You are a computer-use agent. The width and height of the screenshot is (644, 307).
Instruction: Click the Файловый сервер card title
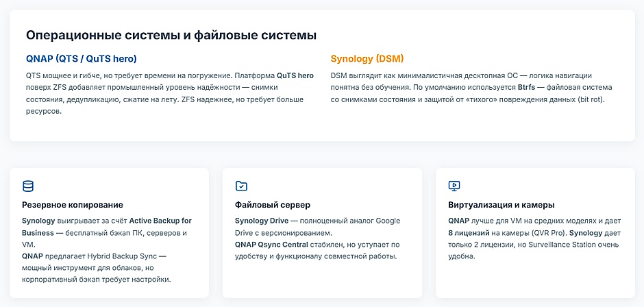tap(273, 205)
